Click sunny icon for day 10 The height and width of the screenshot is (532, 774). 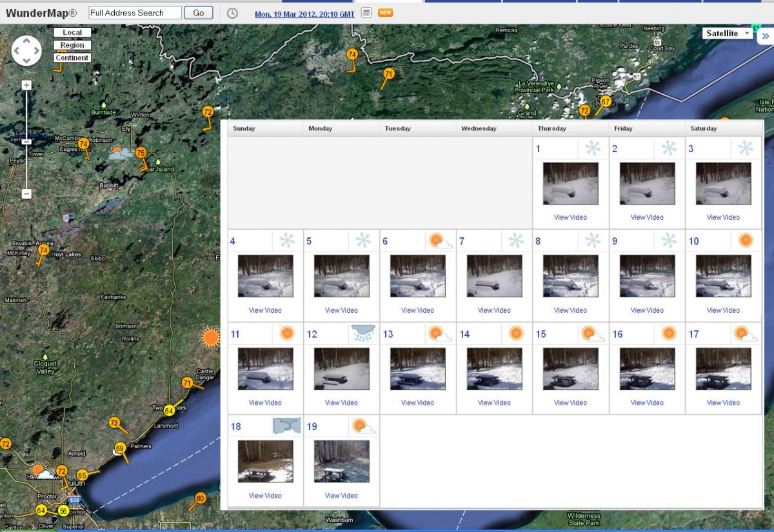(x=746, y=241)
